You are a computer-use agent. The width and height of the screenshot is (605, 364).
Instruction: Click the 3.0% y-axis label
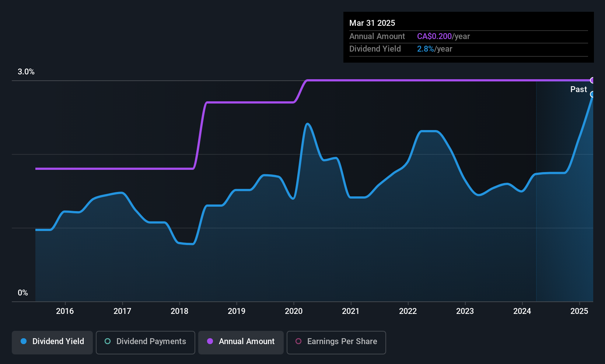(26, 72)
